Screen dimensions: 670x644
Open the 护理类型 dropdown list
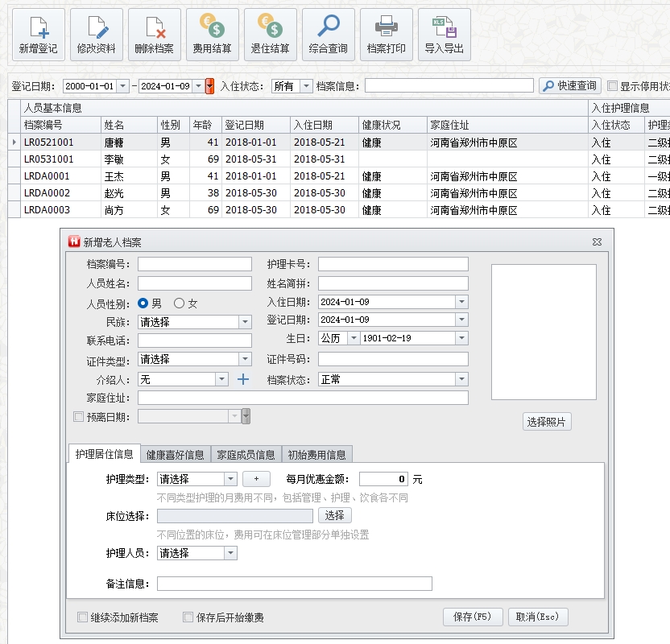click(230, 479)
